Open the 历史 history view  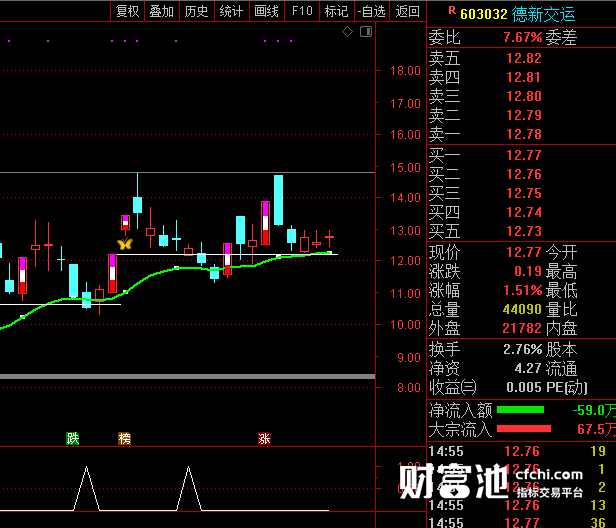[196, 11]
